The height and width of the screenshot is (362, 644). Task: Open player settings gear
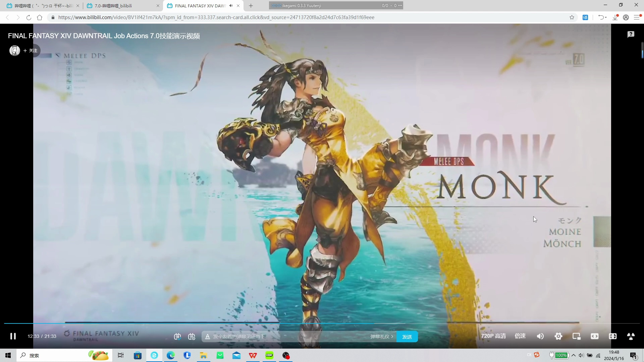(558, 336)
